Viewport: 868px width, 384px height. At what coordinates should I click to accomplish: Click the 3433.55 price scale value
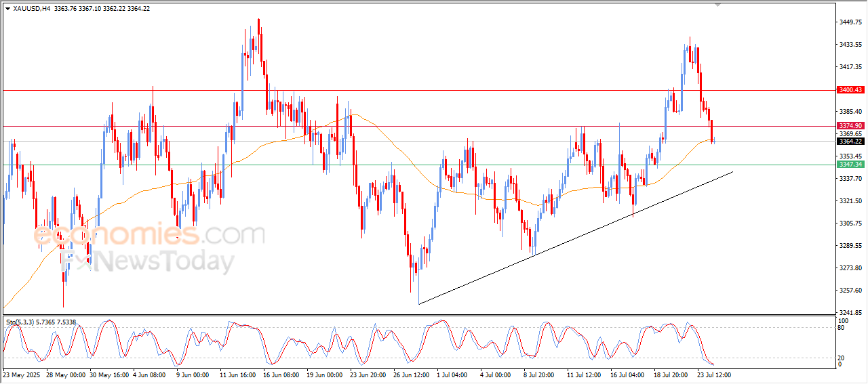pyautogui.click(x=850, y=44)
